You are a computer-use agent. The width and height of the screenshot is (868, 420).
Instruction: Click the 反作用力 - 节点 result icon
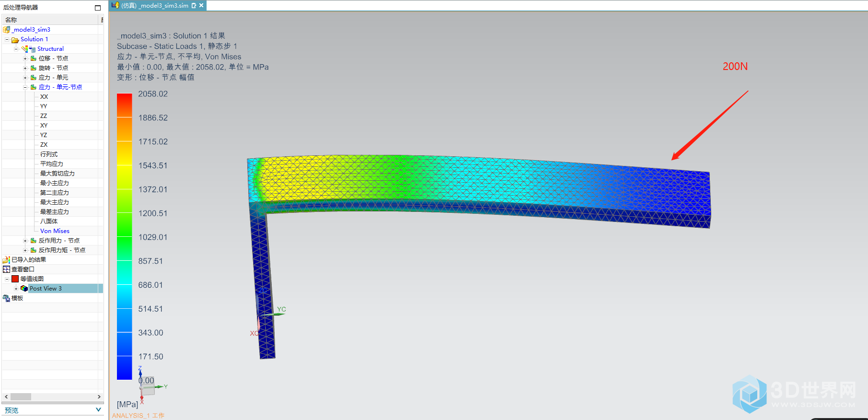(34, 241)
